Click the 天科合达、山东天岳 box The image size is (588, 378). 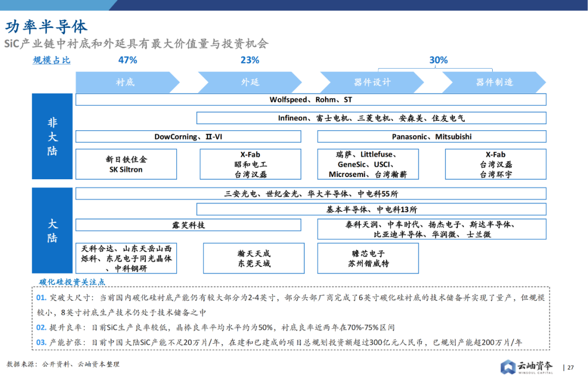tap(126, 258)
